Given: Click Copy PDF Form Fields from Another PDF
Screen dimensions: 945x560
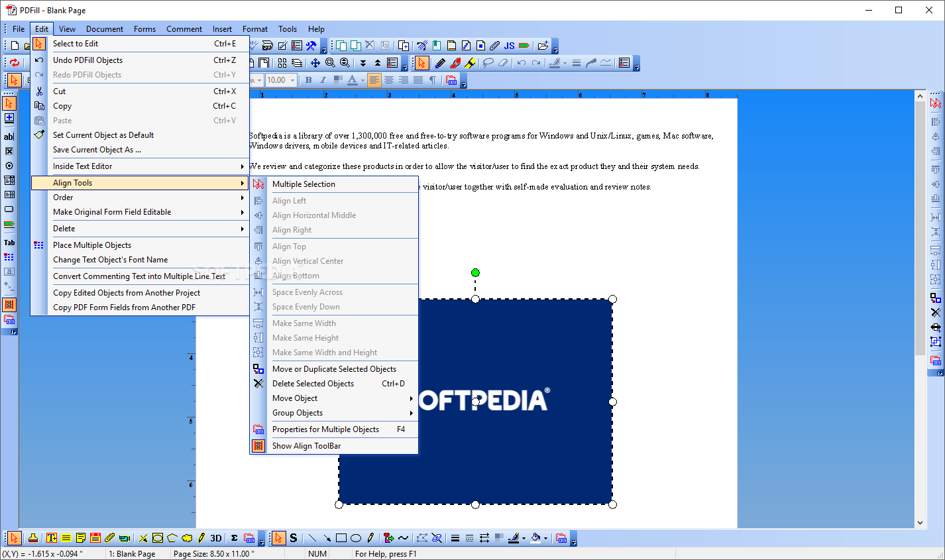Looking at the screenshot, I should (139, 308).
